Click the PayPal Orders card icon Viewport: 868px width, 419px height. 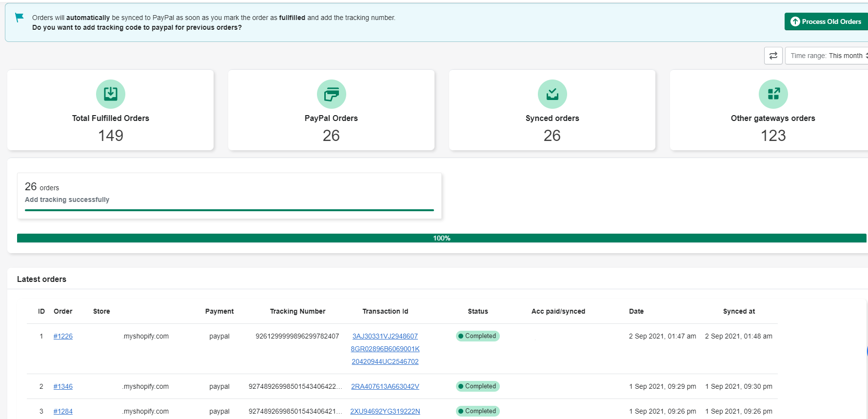click(332, 94)
